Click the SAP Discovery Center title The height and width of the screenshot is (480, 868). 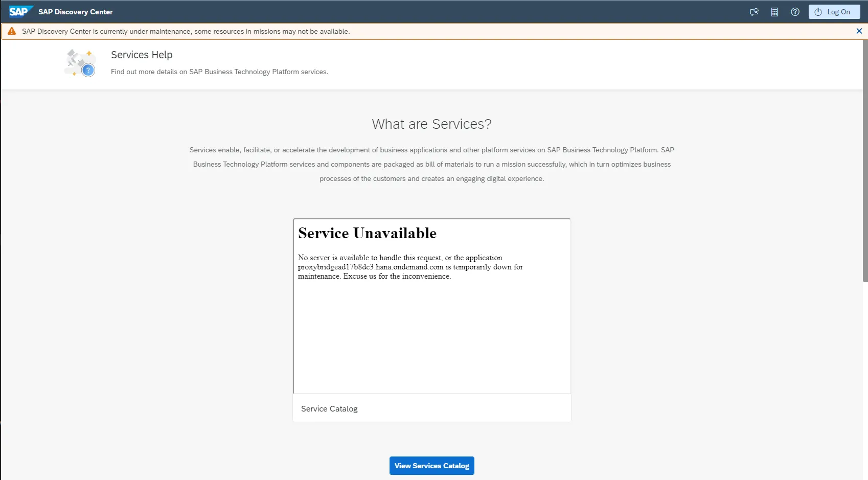click(75, 12)
